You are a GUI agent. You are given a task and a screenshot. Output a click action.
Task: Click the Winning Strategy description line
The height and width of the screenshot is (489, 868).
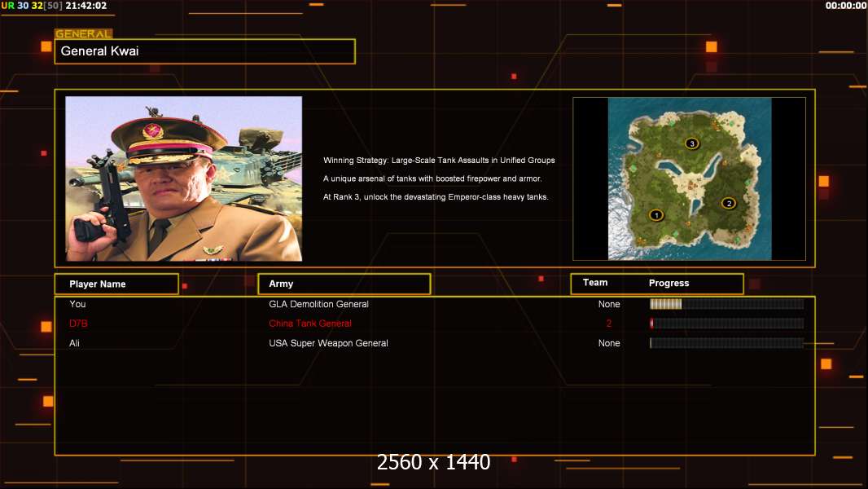point(439,160)
